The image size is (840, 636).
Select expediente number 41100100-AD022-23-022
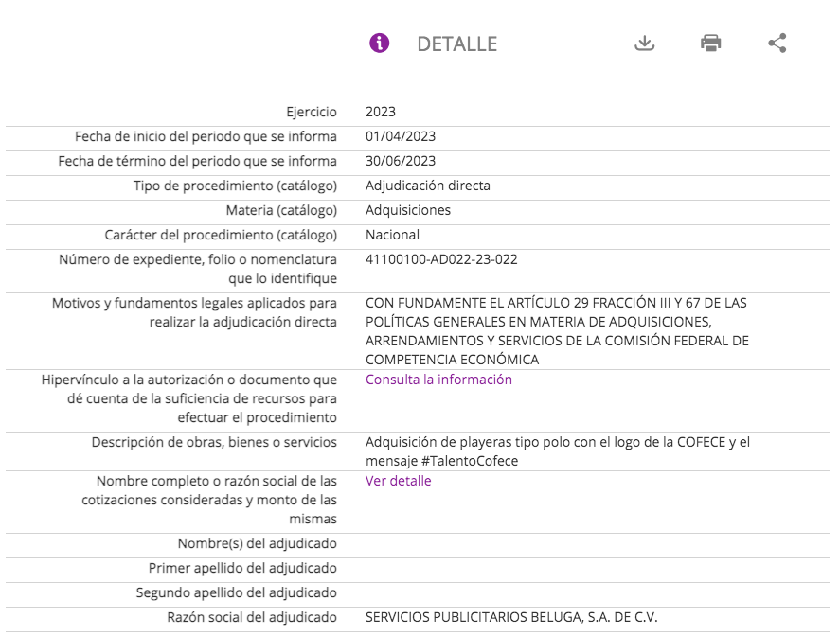(x=441, y=259)
